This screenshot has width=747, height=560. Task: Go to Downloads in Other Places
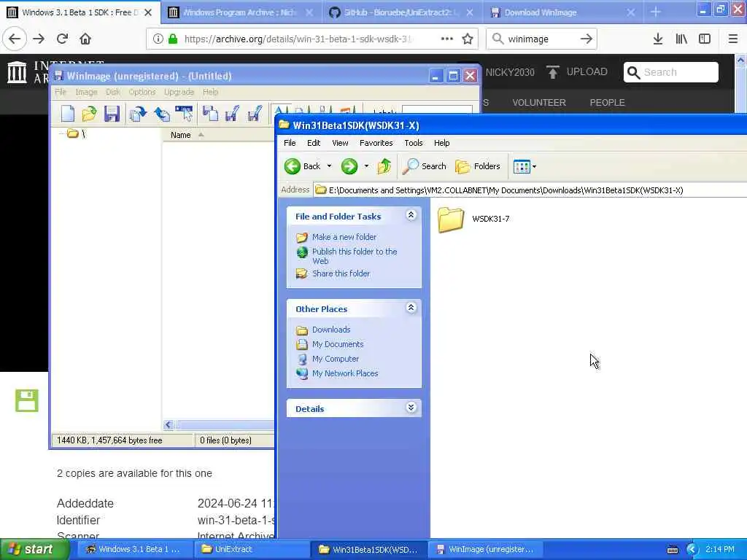[331, 330]
